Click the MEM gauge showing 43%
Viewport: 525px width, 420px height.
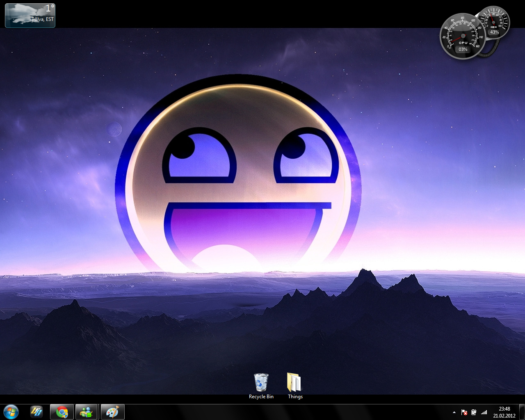click(494, 23)
